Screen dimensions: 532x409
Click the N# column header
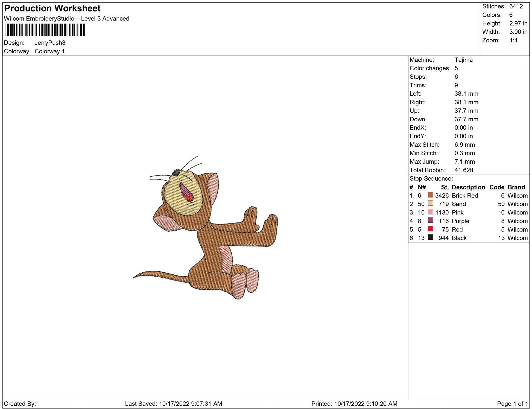[422, 187]
